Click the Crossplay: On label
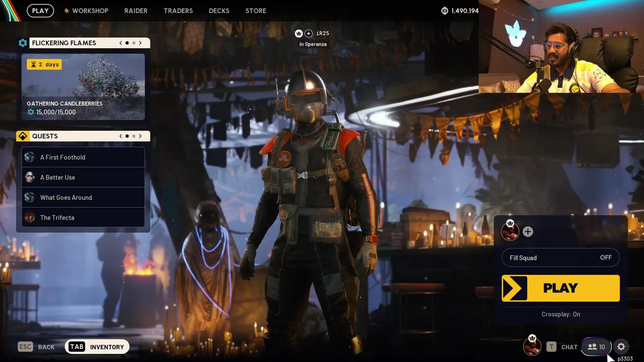 click(560, 314)
